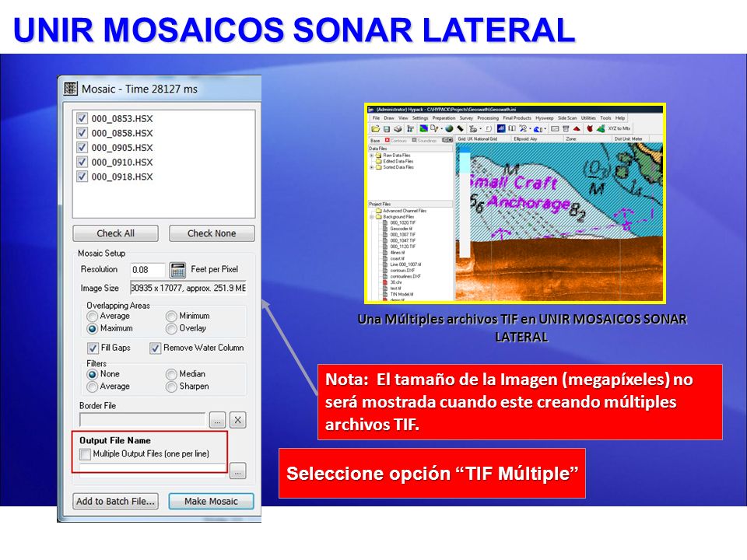Screen dimensions: 747x560
Task: Uncheck the 000_0858.HSX file
Action: tap(82, 132)
